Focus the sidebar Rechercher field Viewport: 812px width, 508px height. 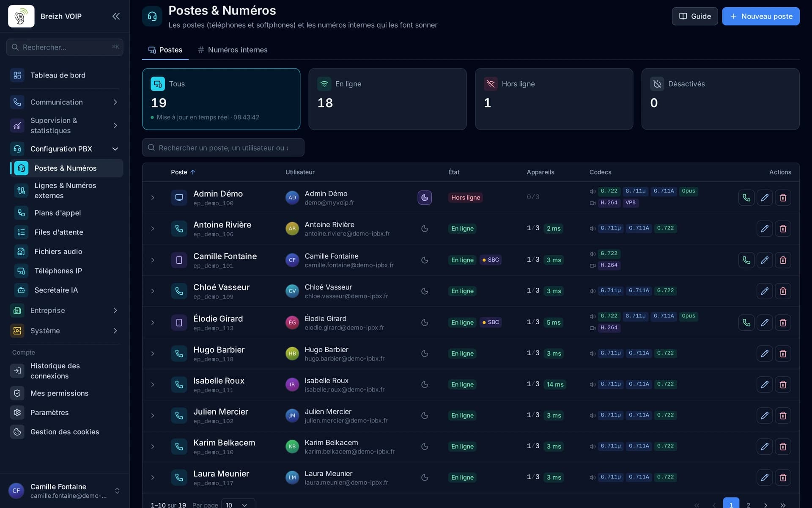pyautogui.click(x=65, y=47)
